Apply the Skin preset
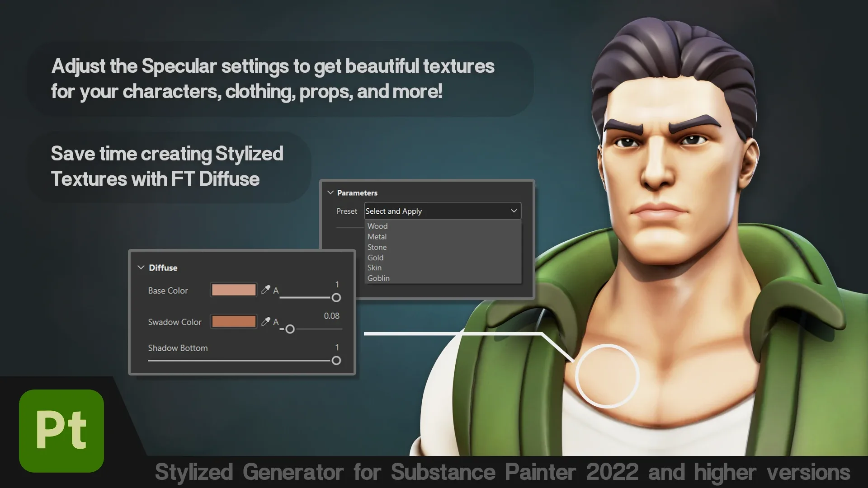This screenshot has height=488, width=868. (x=374, y=267)
